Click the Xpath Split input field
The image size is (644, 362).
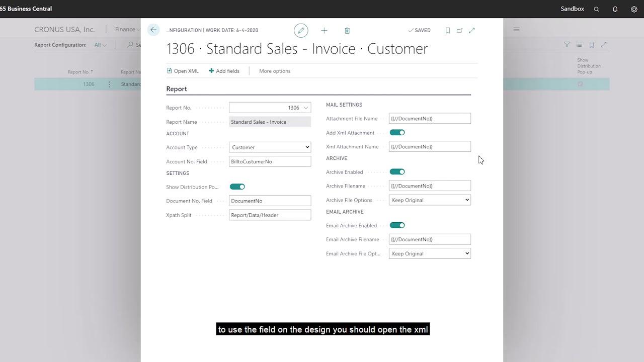tap(270, 215)
